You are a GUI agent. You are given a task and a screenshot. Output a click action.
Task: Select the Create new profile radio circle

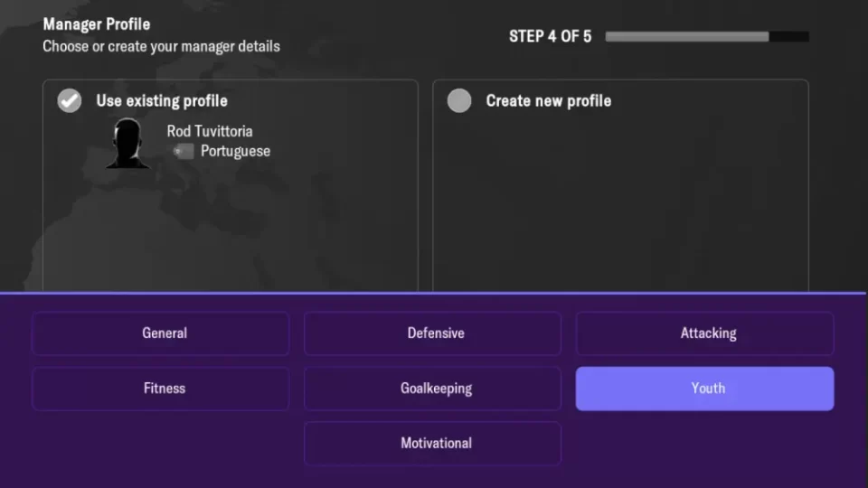tap(459, 100)
